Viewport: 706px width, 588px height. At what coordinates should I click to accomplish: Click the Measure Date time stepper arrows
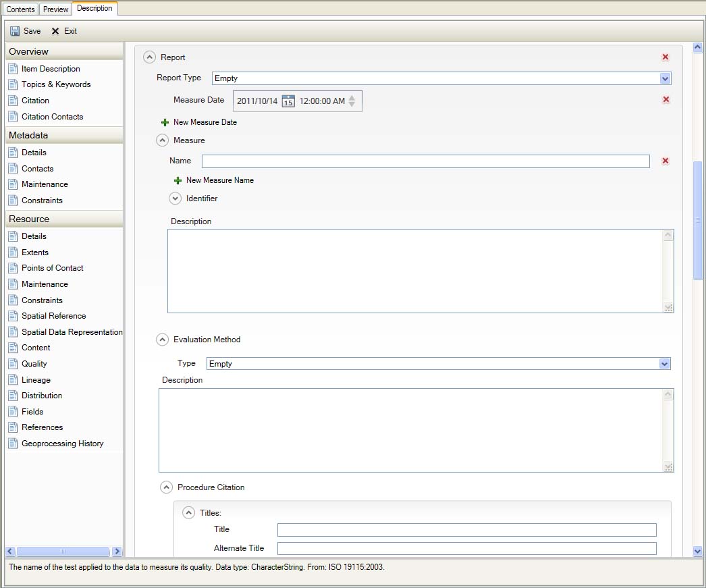point(352,101)
